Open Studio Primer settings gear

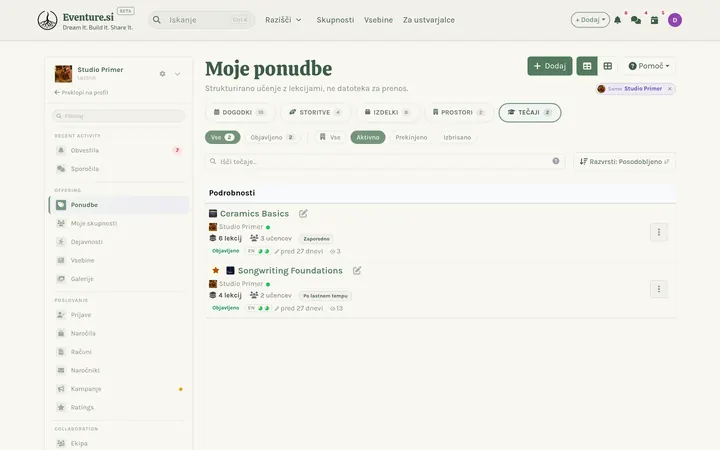click(x=163, y=74)
